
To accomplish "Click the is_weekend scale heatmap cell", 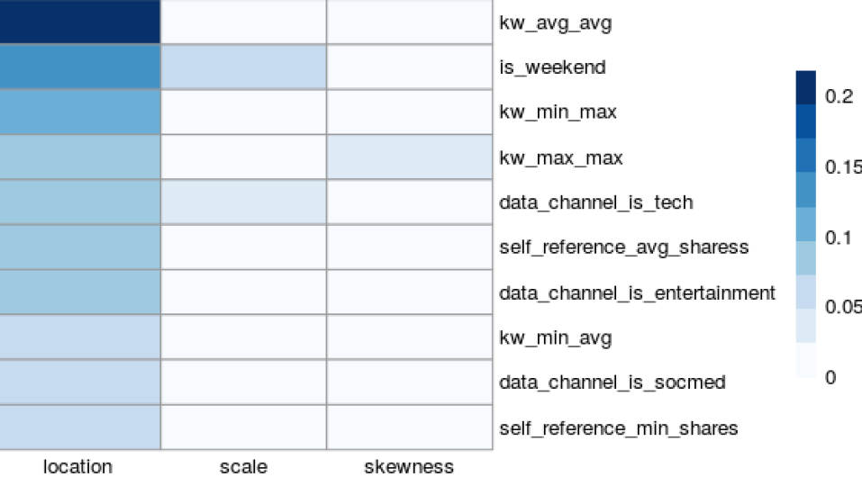I will click(243, 67).
